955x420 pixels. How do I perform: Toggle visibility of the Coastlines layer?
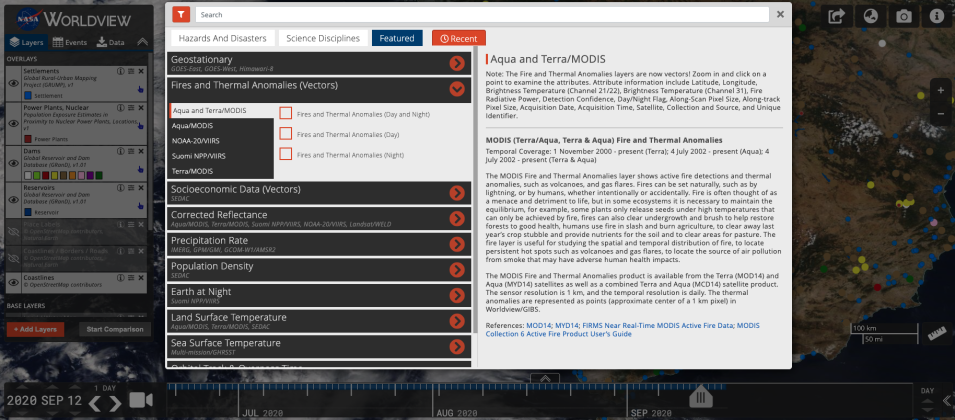click(13, 282)
